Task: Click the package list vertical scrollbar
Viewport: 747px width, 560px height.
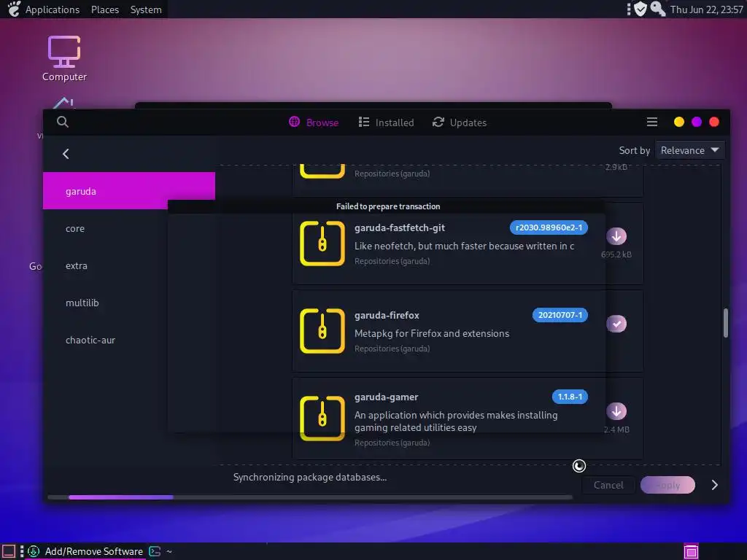Action: 726,323
